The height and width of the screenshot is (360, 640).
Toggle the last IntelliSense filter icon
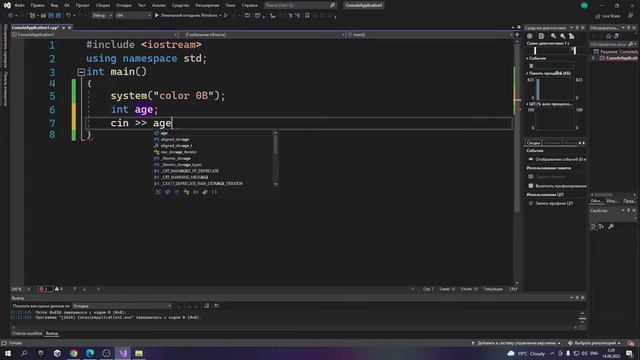[x=214, y=192]
